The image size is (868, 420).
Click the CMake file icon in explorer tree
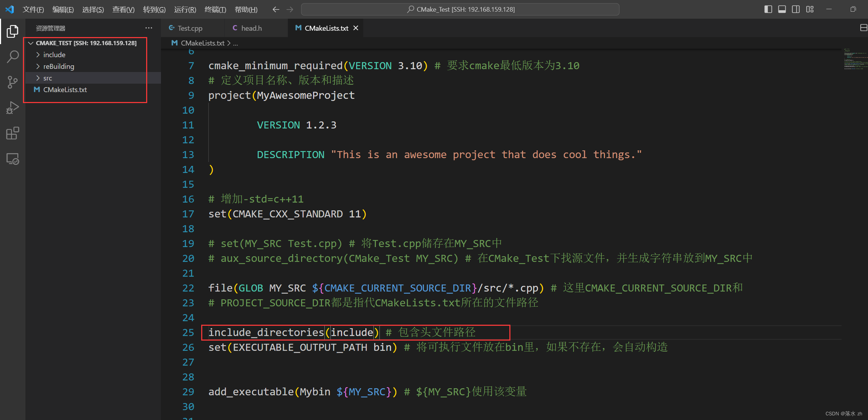36,90
